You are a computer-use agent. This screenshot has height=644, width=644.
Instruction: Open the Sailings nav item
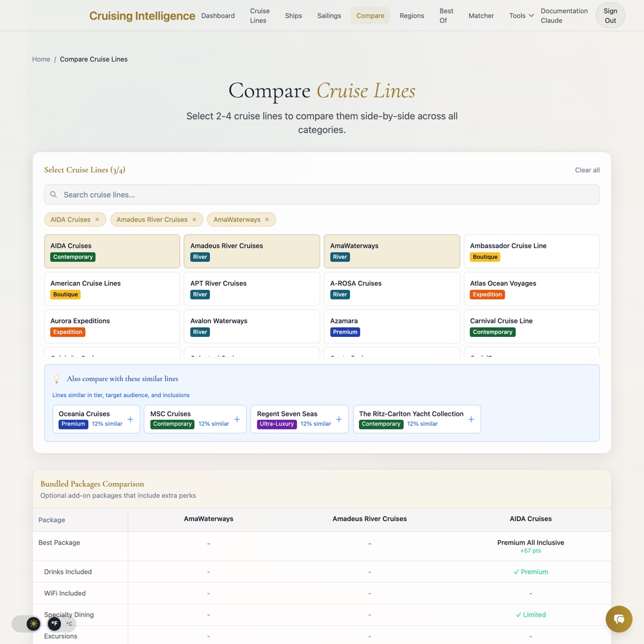pos(329,16)
